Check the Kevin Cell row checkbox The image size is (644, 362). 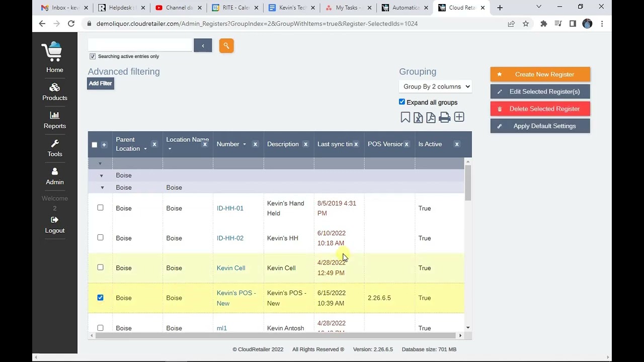click(100, 267)
